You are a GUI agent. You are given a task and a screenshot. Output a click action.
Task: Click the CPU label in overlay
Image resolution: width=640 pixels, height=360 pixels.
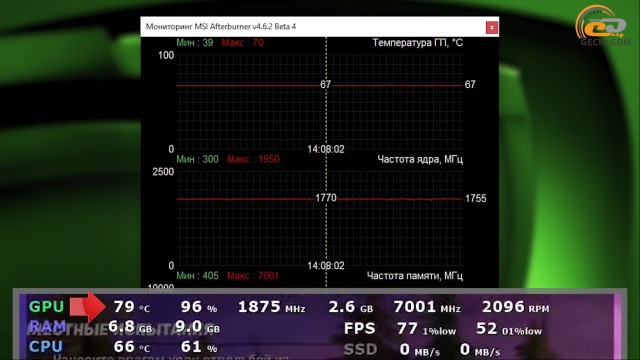[x=46, y=347]
